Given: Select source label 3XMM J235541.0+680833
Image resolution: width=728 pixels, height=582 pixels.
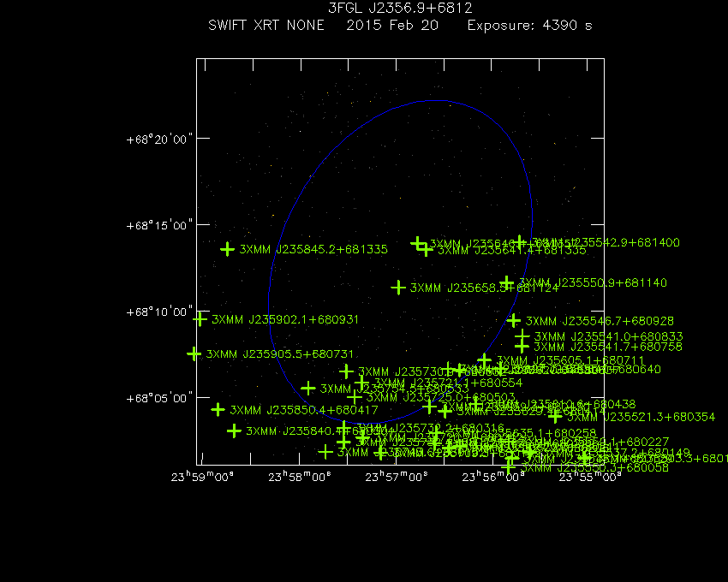Looking at the screenshot, I should click(x=609, y=336).
